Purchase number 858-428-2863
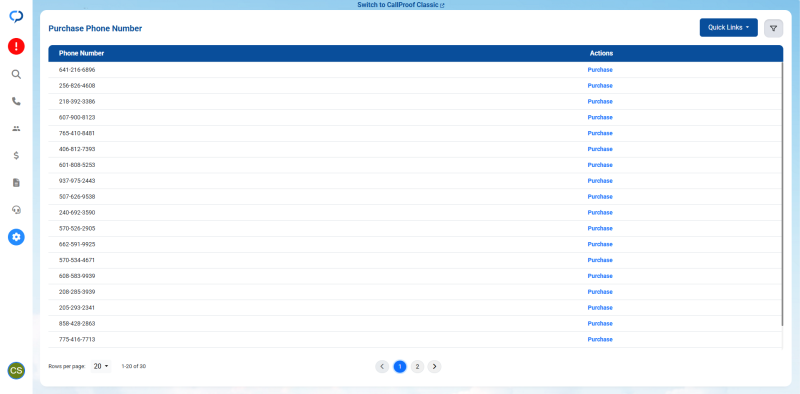The height and width of the screenshot is (394, 800). (600, 323)
